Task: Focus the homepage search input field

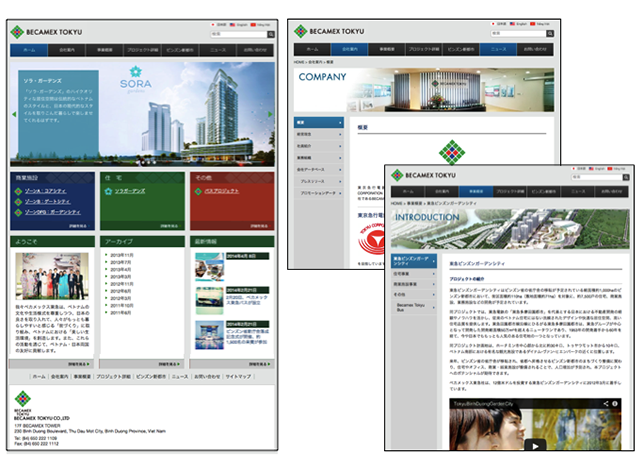Action: tap(239, 35)
